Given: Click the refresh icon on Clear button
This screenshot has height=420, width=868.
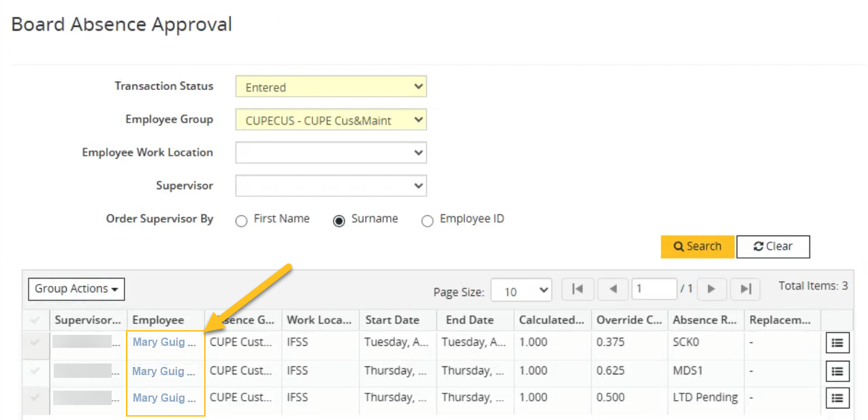Looking at the screenshot, I should click(x=758, y=246).
